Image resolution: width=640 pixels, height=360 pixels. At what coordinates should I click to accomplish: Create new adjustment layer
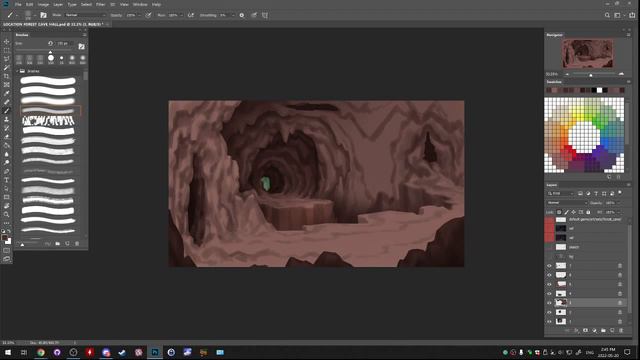[x=594, y=330]
